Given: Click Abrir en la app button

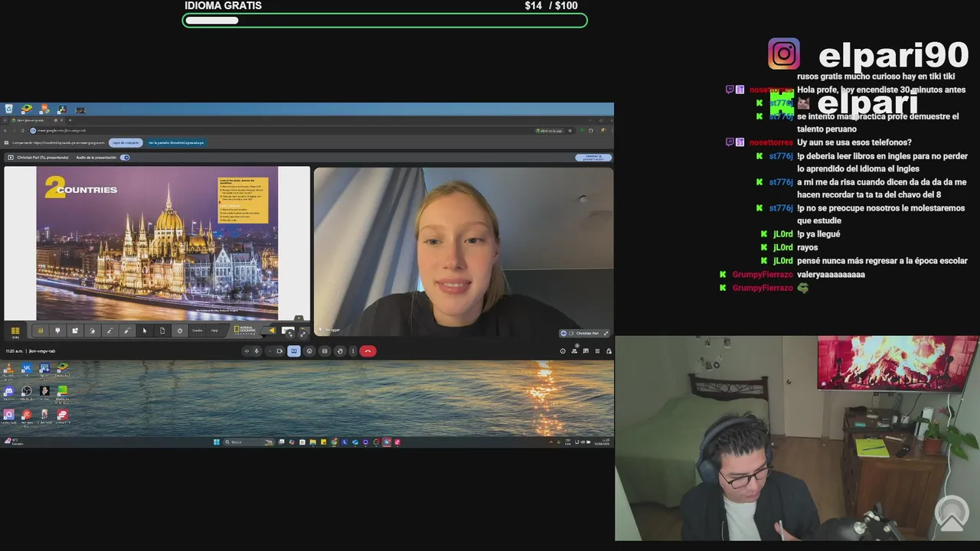Looking at the screenshot, I should (x=550, y=131).
